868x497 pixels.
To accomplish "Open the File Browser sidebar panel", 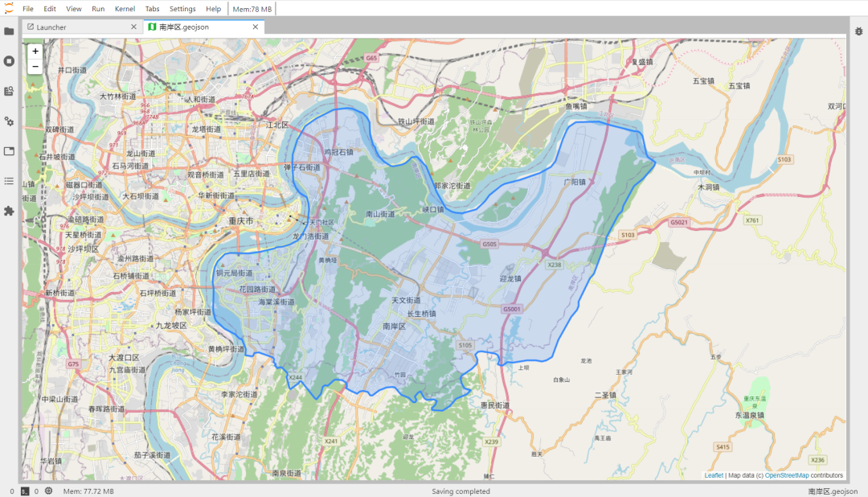I will pyautogui.click(x=9, y=31).
